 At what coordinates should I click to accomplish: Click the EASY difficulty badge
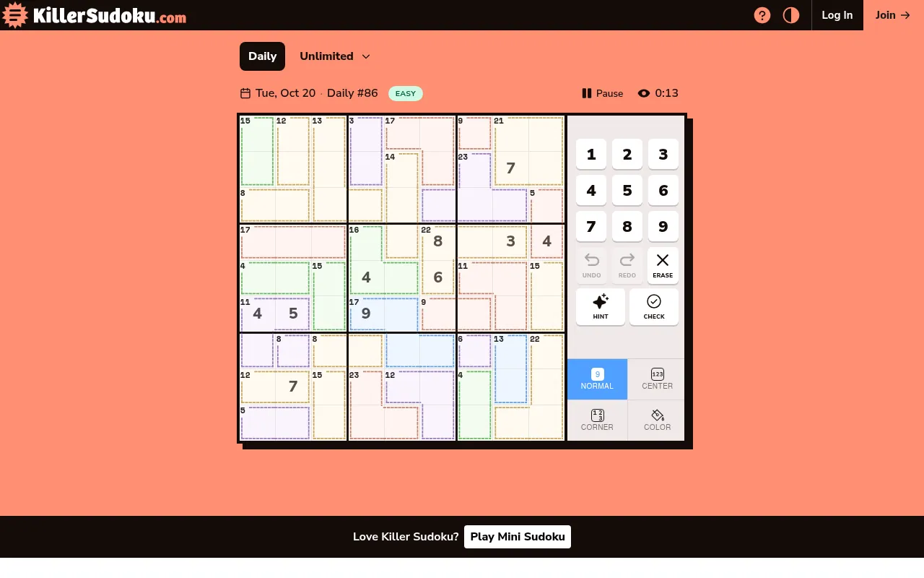tap(406, 93)
